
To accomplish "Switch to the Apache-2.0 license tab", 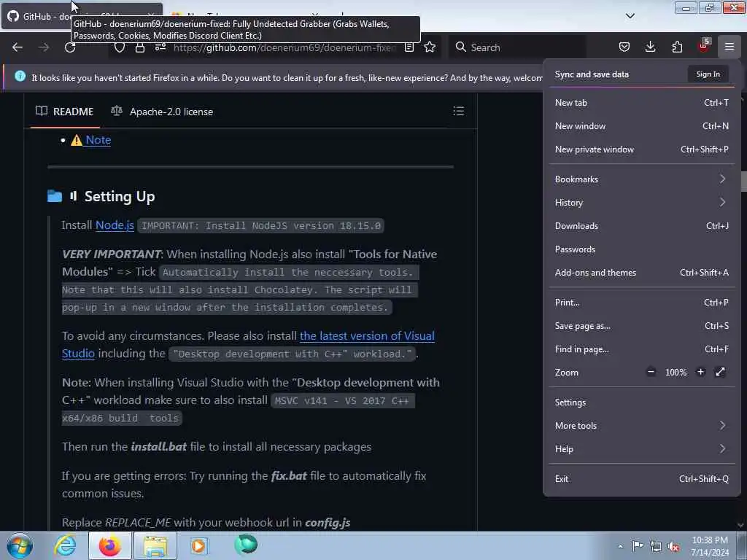I will point(162,112).
